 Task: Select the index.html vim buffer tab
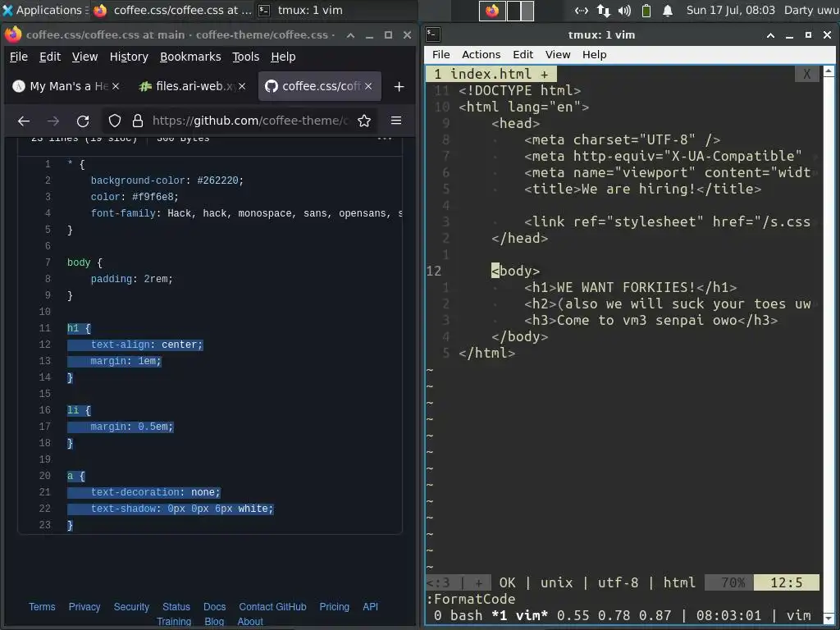tap(491, 74)
